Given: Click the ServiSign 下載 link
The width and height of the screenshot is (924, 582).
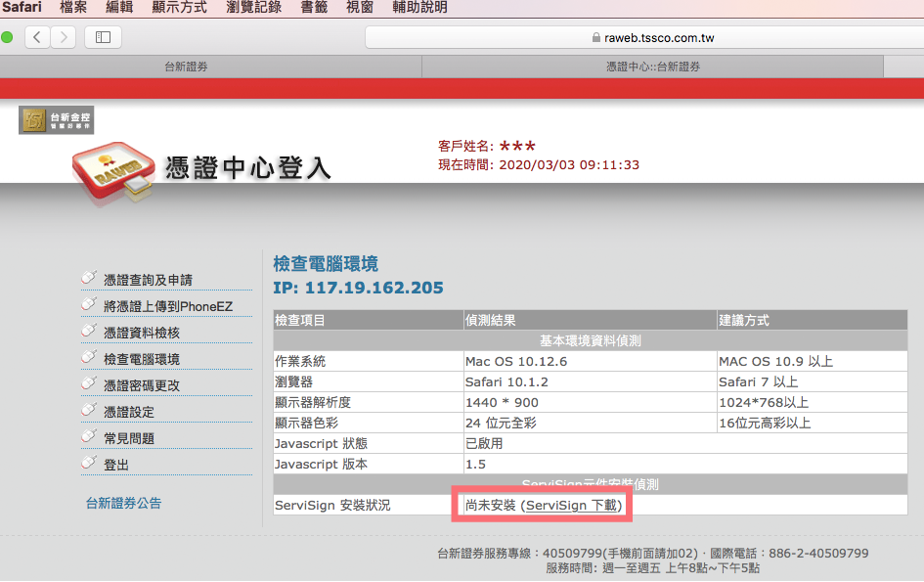Looking at the screenshot, I should [x=572, y=506].
